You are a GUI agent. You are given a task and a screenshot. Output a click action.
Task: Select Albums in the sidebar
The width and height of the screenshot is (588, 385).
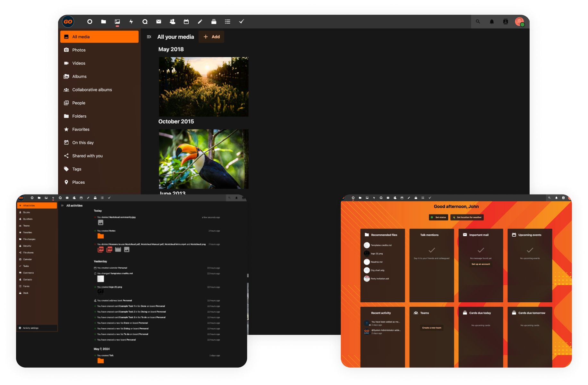(79, 76)
